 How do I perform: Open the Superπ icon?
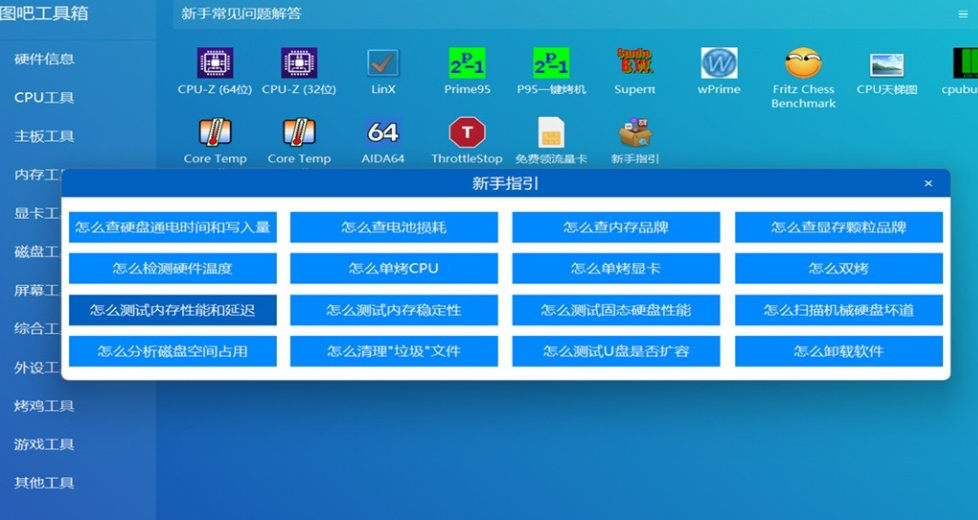click(635, 62)
